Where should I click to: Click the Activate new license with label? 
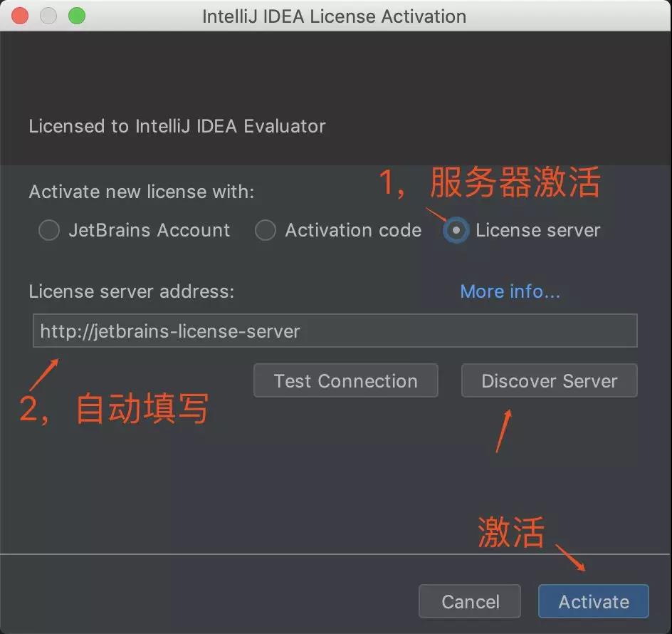pos(142,192)
